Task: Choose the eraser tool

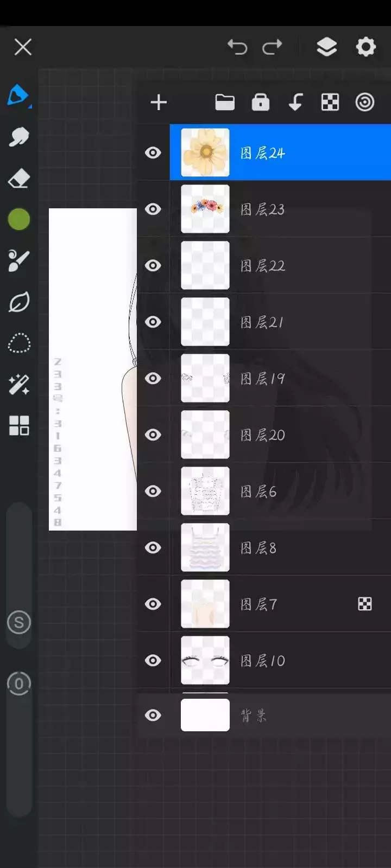Action: [19, 178]
